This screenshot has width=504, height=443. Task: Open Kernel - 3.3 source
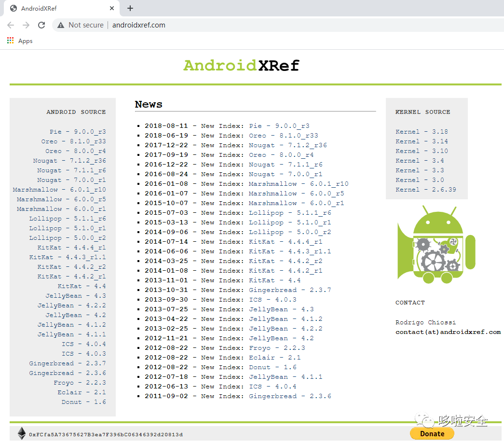pos(420,170)
